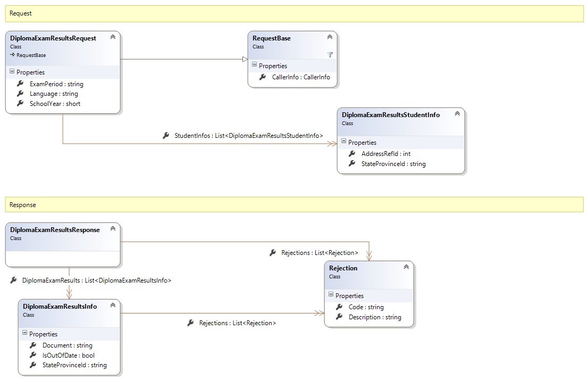This screenshot has width=588, height=380.
Task: Collapse the Rejection class box chevron
Action: tap(406, 267)
